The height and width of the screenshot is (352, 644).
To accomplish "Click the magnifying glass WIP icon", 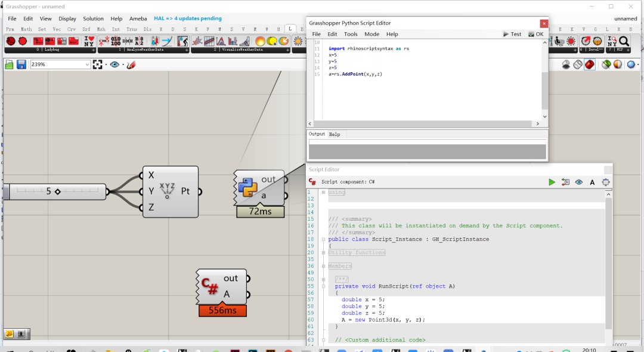I will pos(624,41).
